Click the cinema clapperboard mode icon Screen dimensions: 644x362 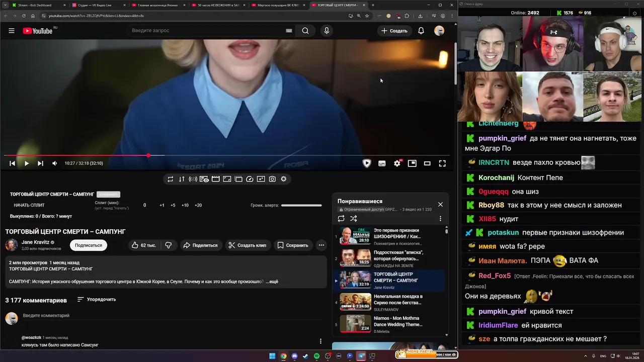[215, 179]
